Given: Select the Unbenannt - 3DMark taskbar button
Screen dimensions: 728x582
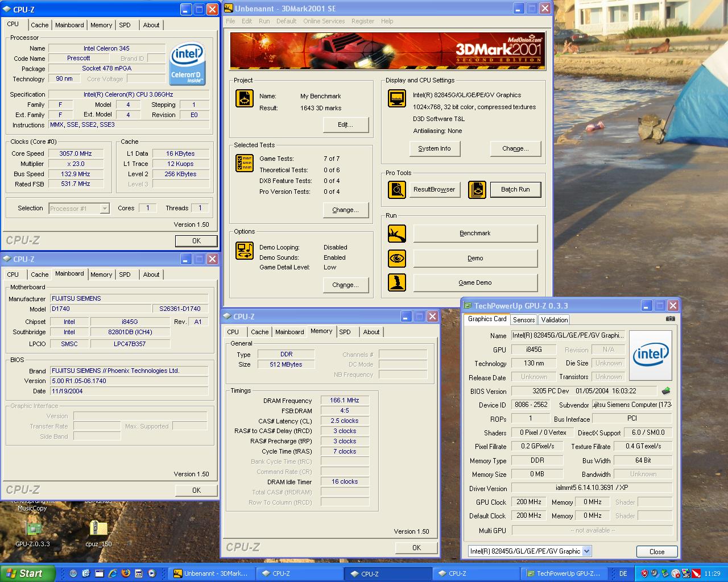Looking at the screenshot, I should click(x=213, y=573).
